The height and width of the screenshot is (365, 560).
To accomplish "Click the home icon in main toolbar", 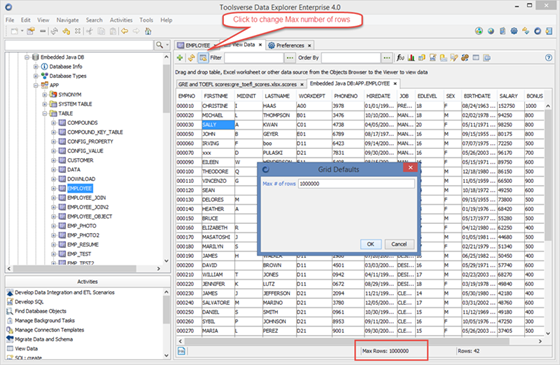I will tap(148, 31).
